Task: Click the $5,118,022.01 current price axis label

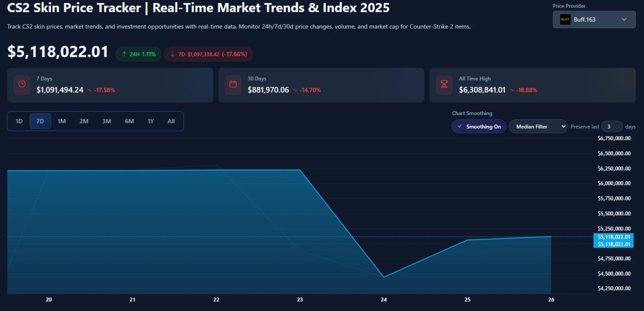Action: pos(614,237)
